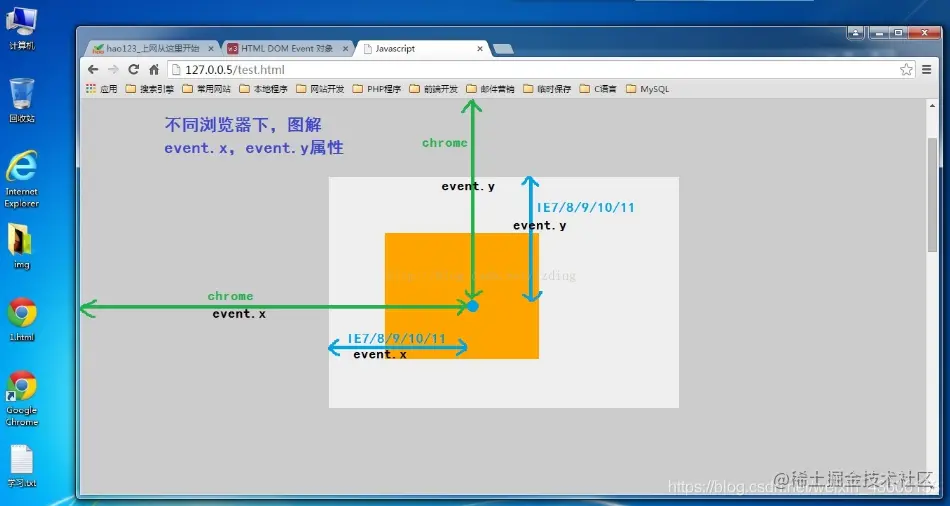950x506 pixels.
Task: Open the browser home page icon
Action: pyautogui.click(x=154, y=69)
